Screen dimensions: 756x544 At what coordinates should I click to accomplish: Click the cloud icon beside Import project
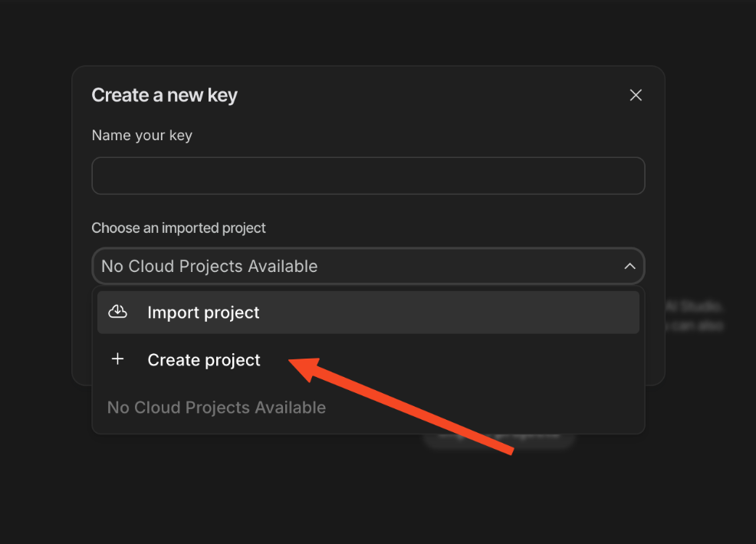click(x=117, y=312)
